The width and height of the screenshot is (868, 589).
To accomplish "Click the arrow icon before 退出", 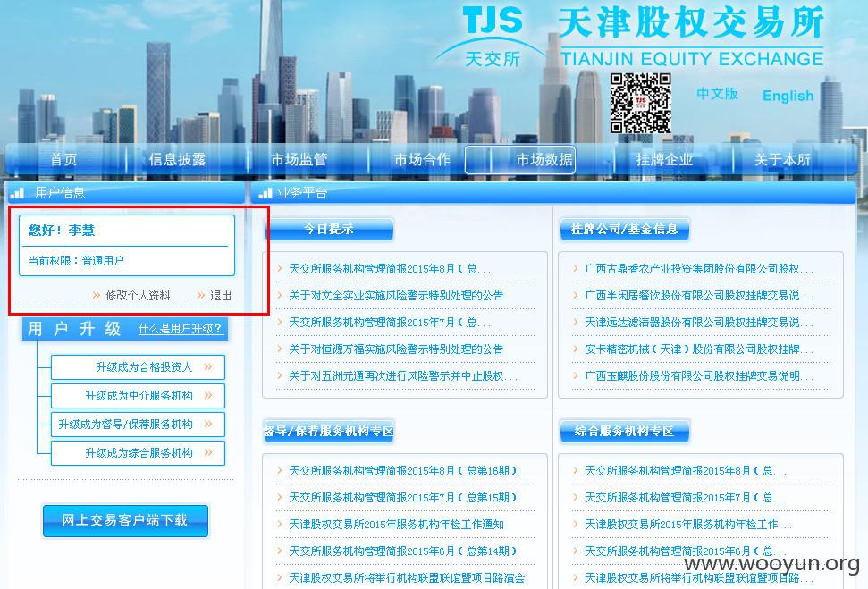I will click(201, 296).
